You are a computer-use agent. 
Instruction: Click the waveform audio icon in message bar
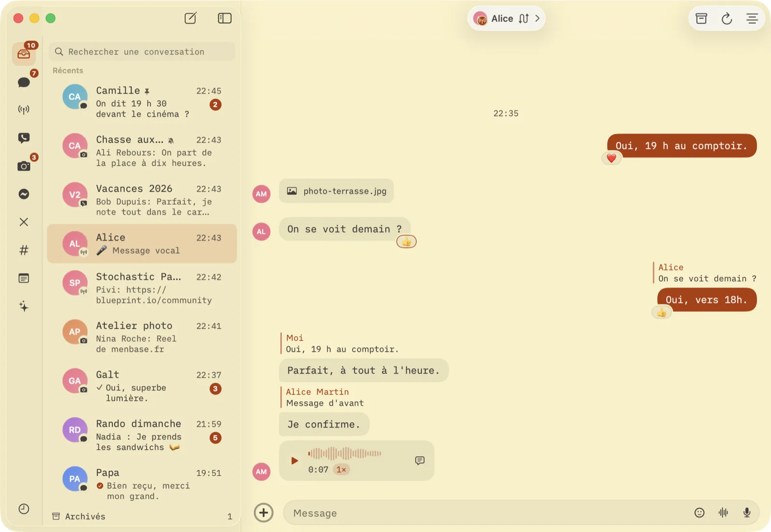723,513
